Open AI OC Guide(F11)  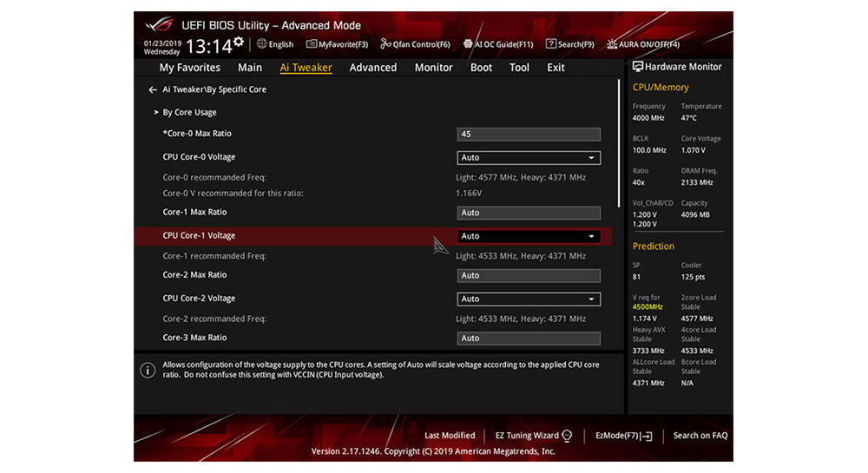(503, 44)
